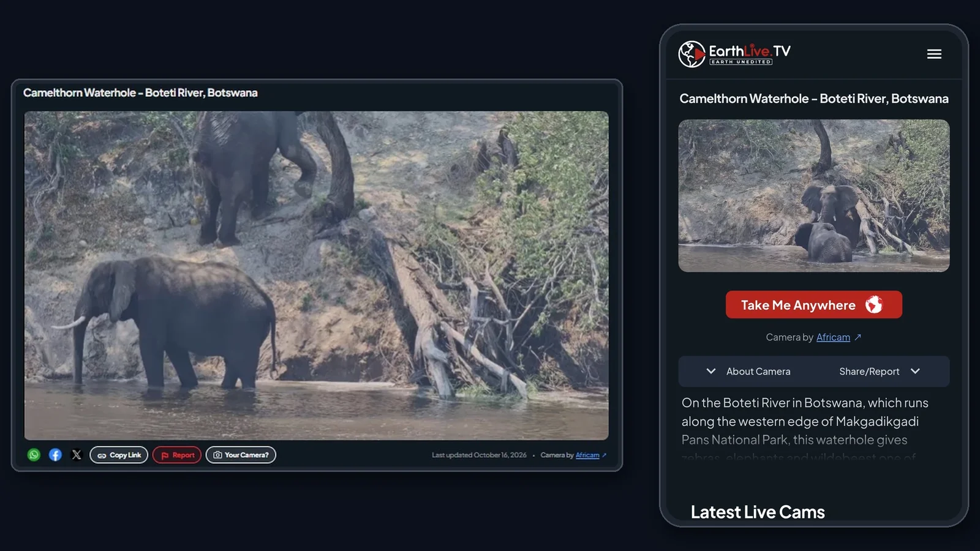
Task: Click the mobile Camelthorn Waterhole heading
Action: click(814, 99)
